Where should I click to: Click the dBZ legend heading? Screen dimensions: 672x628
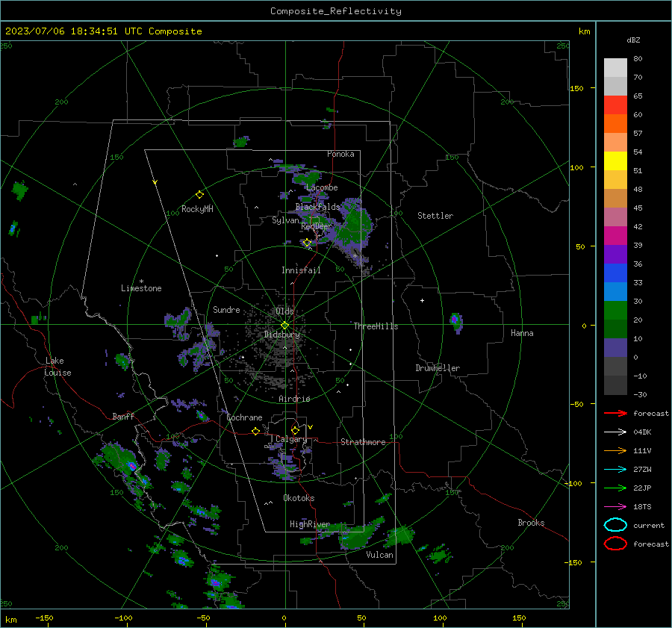(633, 40)
